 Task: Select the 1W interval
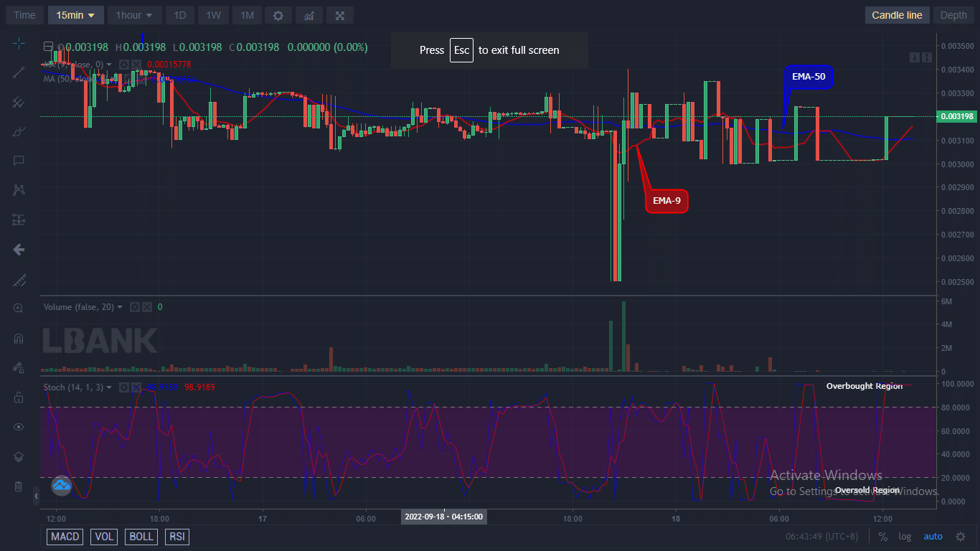213,15
